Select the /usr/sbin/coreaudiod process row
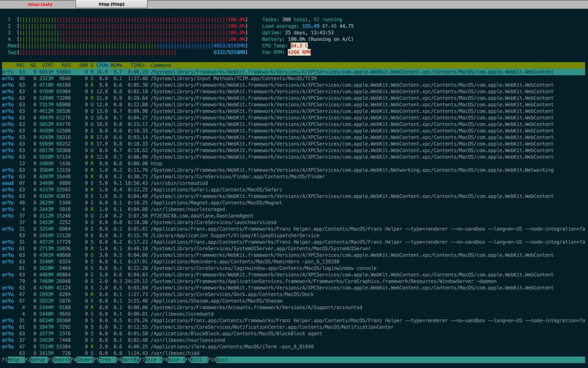 coord(294,183)
